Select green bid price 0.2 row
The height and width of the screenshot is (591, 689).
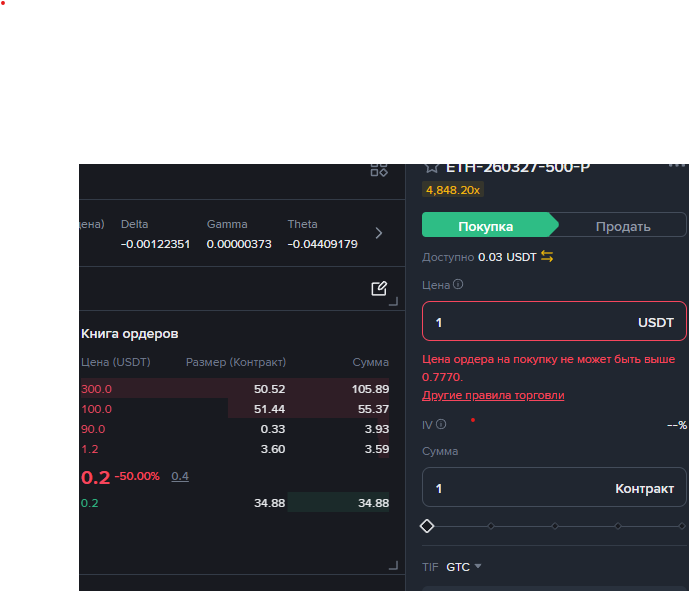pos(235,503)
